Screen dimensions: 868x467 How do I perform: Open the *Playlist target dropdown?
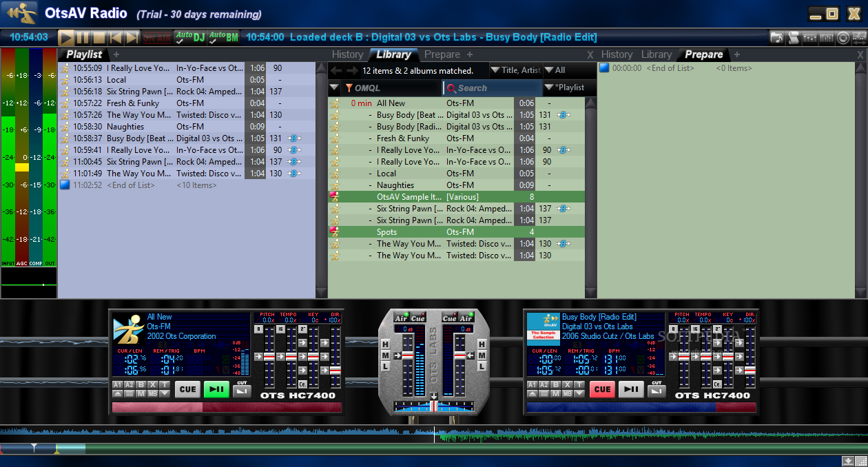coord(569,87)
